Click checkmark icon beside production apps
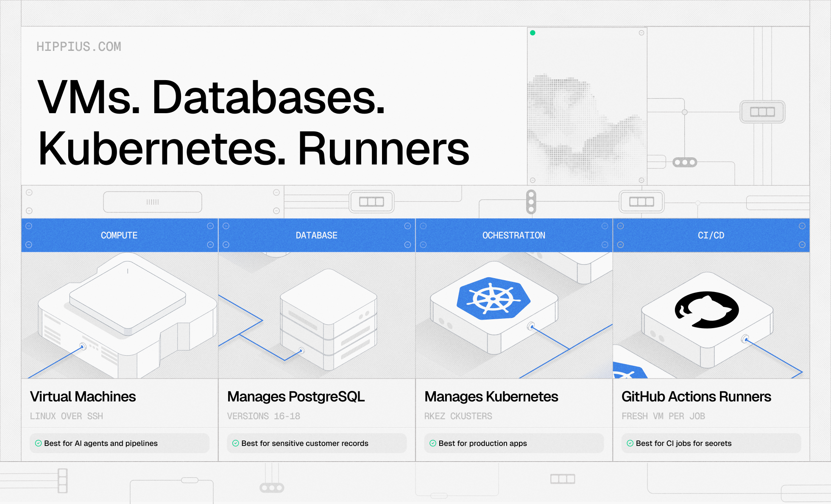 432,443
